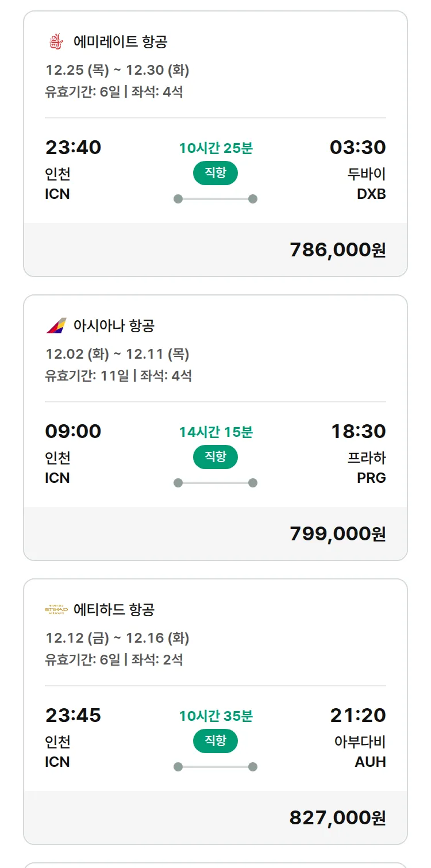This screenshot has height=868, width=431.
Task: Click the 직항 badge on Etihad flight
Action: point(215,740)
